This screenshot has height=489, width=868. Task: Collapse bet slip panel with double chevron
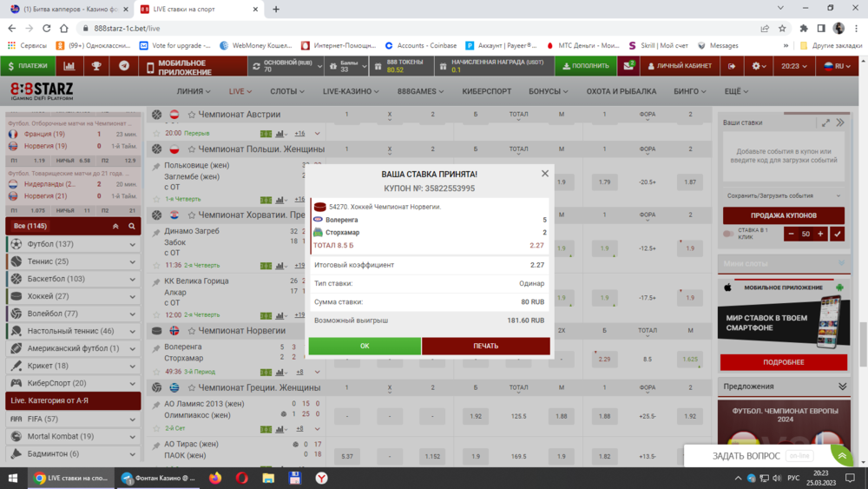coord(840,123)
